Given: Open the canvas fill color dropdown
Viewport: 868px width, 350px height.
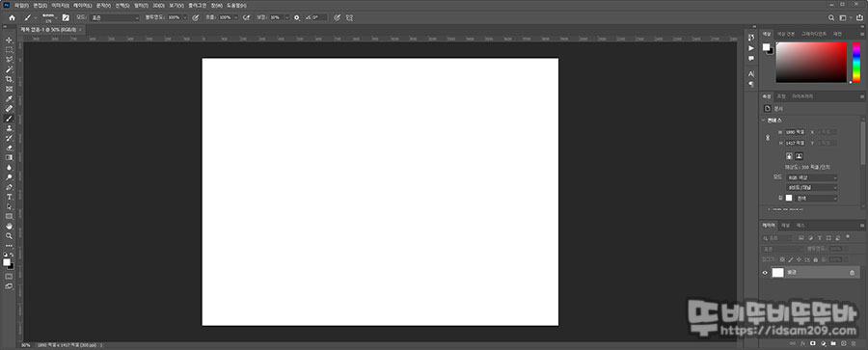Looking at the screenshot, I should tap(816, 198).
